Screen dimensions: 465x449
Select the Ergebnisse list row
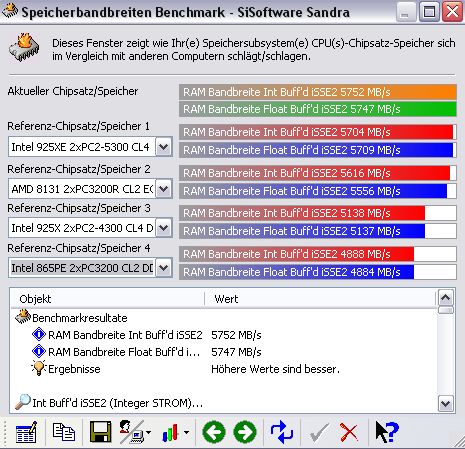(x=224, y=369)
